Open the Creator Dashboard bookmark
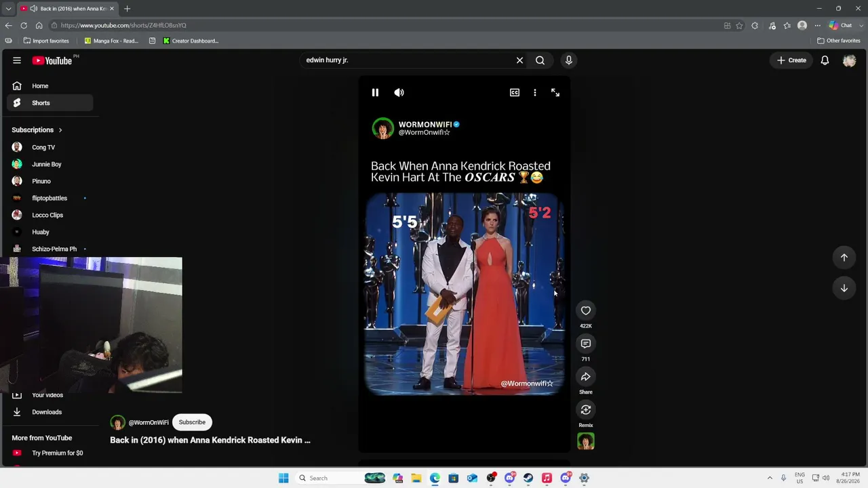The width and height of the screenshot is (868, 488). tap(191, 41)
